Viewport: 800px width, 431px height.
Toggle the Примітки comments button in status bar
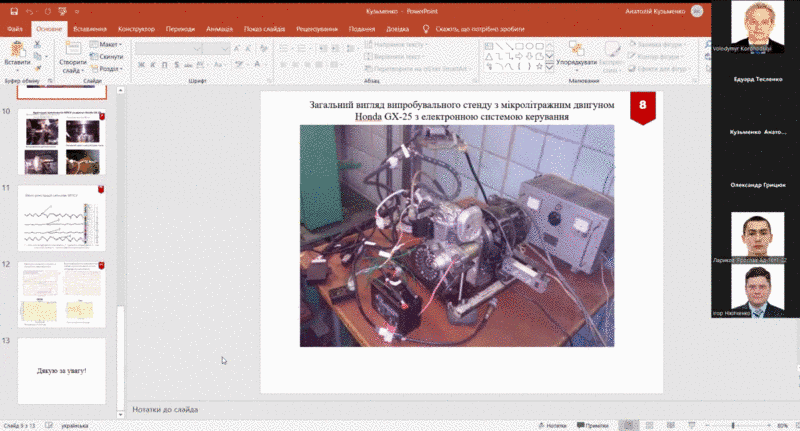tap(593, 425)
